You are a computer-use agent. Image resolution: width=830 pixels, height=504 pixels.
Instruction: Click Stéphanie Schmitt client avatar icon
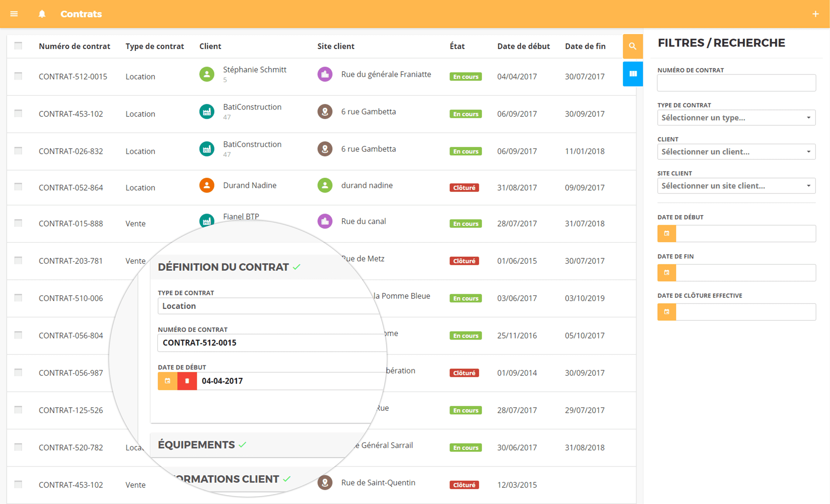click(x=207, y=74)
